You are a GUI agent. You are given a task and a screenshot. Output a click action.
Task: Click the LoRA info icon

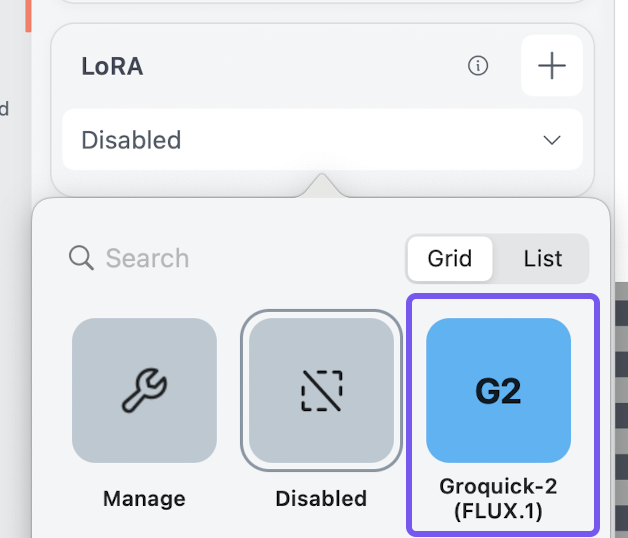tap(478, 66)
